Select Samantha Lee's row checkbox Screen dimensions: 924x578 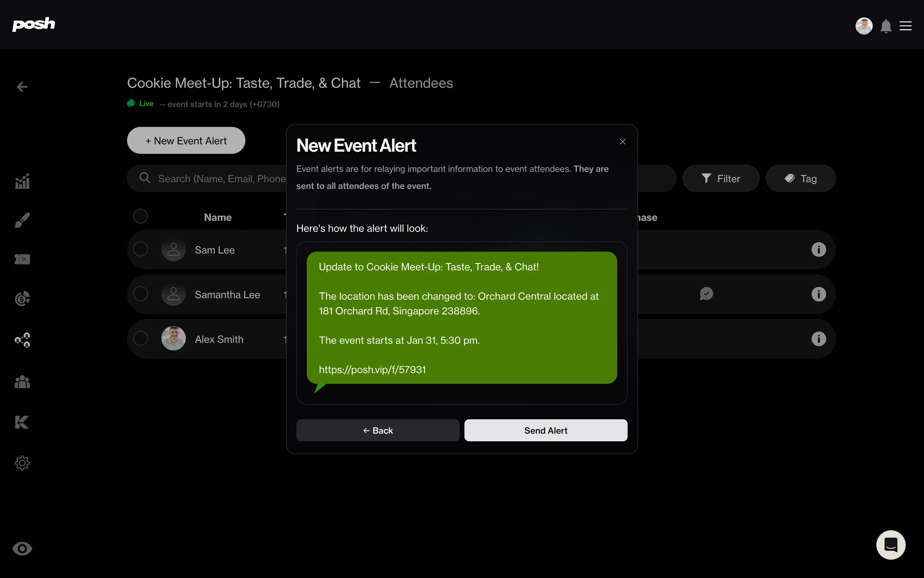(x=141, y=294)
